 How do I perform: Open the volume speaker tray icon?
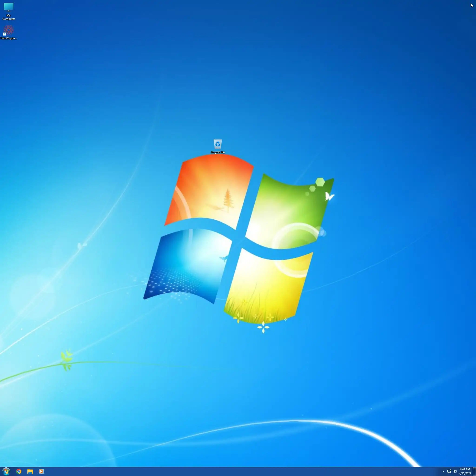pyautogui.click(x=455, y=472)
